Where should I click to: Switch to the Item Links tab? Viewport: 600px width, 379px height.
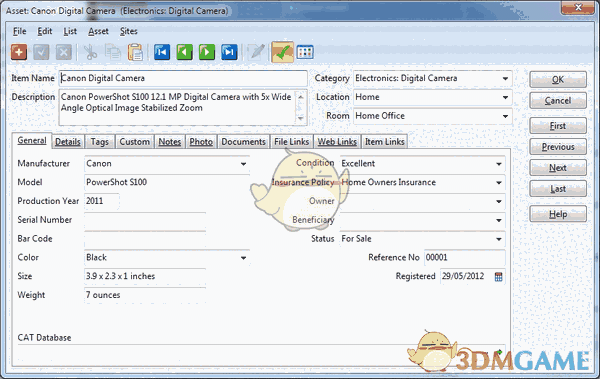[385, 142]
